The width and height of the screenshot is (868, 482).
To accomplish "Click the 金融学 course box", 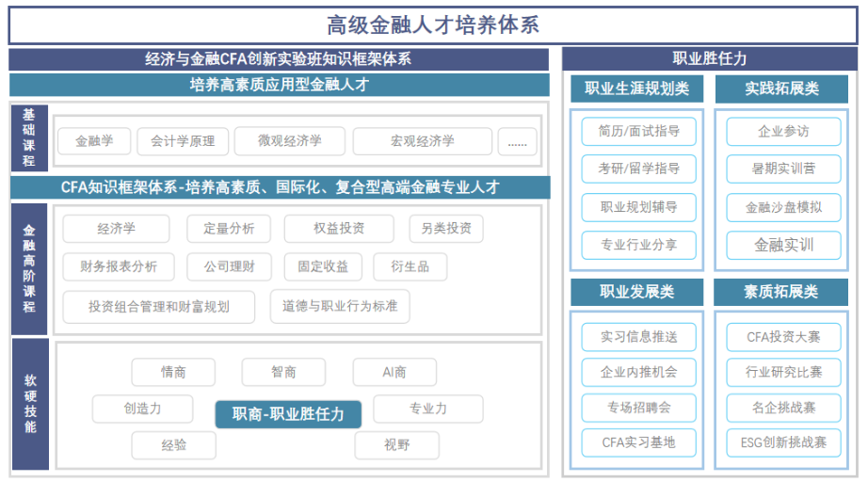I will (94, 141).
